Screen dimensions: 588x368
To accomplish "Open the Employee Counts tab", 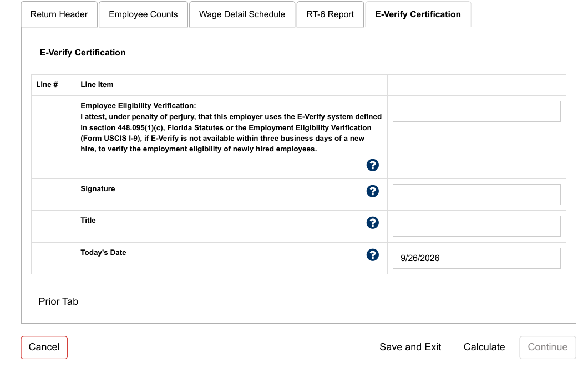I will (x=143, y=14).
